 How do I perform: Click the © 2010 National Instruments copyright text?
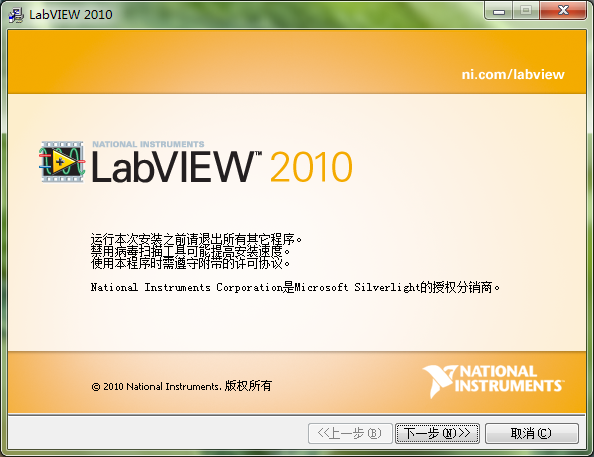point(181,386)
